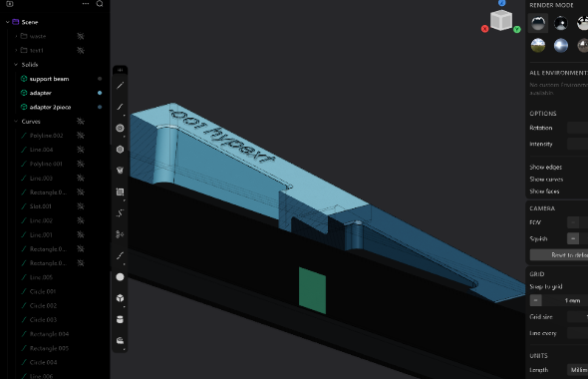Screen dimensions: 588x379
Task: Select the adapter 2piece solid
Action: (50, 107)
